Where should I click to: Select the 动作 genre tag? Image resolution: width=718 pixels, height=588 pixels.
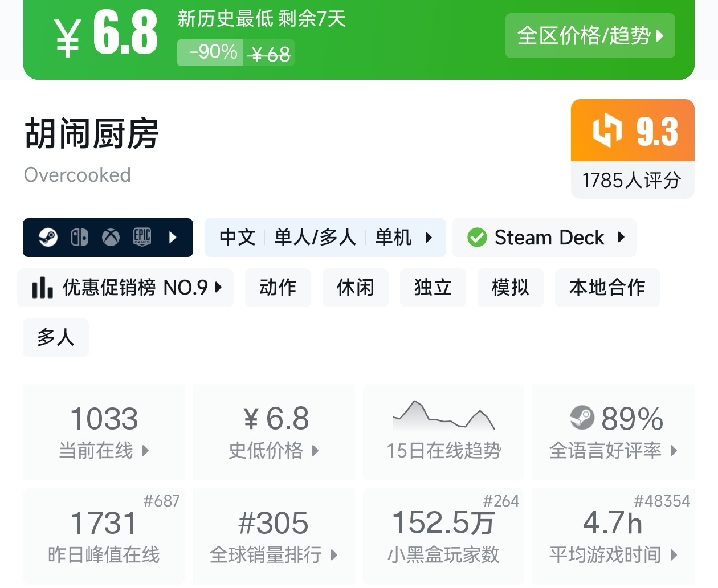(x=278, y=288)
